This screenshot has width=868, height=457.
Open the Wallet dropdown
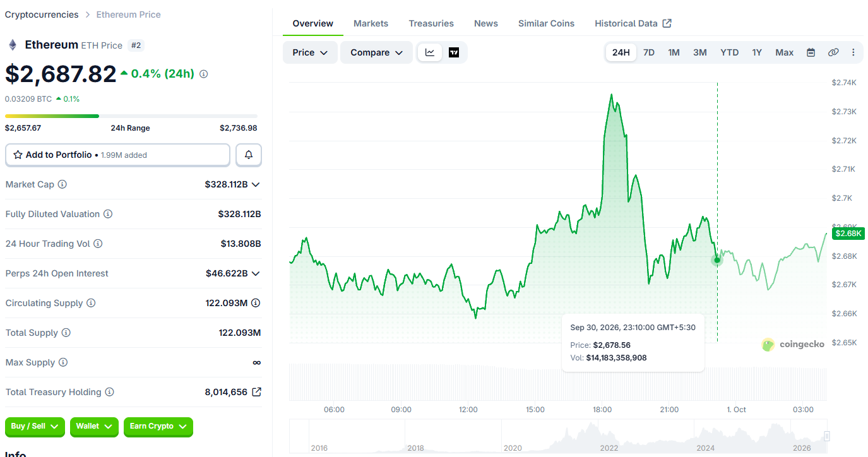tap(94, 427)
